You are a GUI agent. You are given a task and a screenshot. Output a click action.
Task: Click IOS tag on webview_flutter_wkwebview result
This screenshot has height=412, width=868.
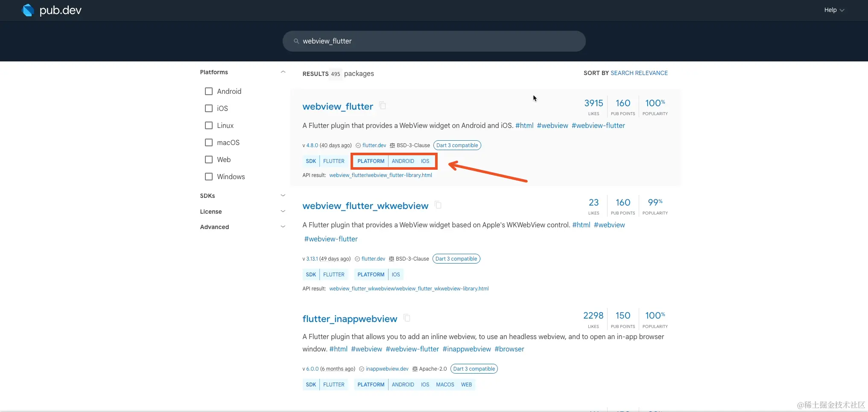click(x=396, y=275)
